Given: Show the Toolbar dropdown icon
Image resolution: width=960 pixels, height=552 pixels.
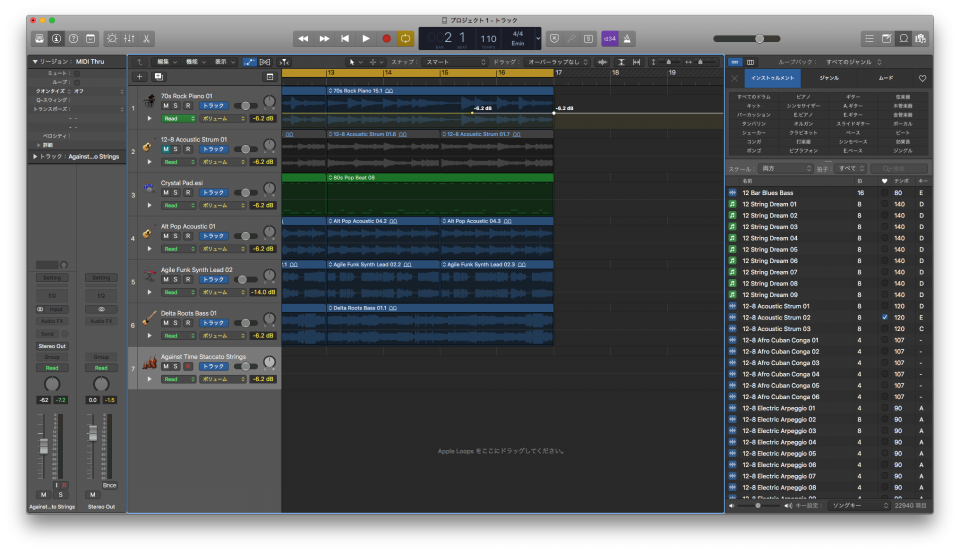Looking at the screenshot, I should (91, 39).
